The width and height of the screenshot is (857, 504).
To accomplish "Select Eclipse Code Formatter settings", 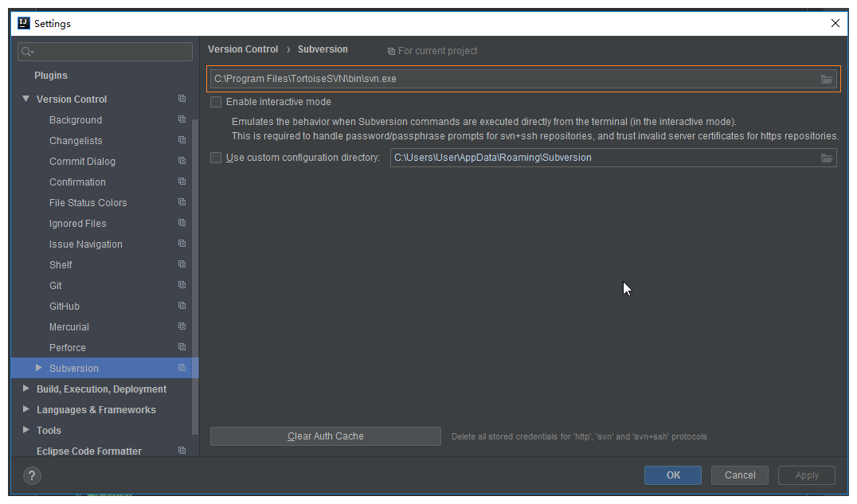I will point(89,451).
